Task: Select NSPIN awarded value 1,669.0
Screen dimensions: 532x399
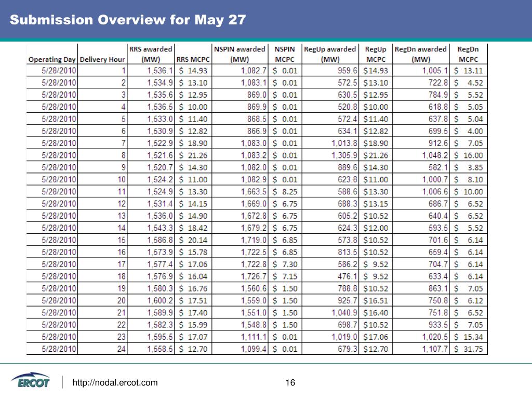Action: click(x=254, y=204)
